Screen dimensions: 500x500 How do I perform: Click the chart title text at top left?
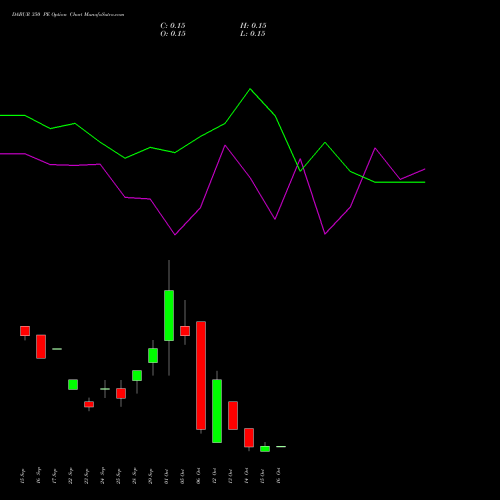68,15
